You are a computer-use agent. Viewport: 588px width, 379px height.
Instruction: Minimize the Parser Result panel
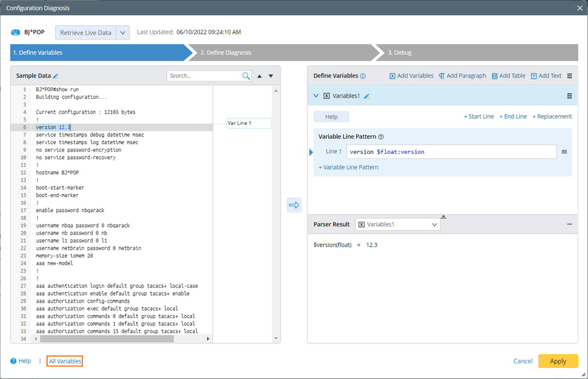coord(569,224)
